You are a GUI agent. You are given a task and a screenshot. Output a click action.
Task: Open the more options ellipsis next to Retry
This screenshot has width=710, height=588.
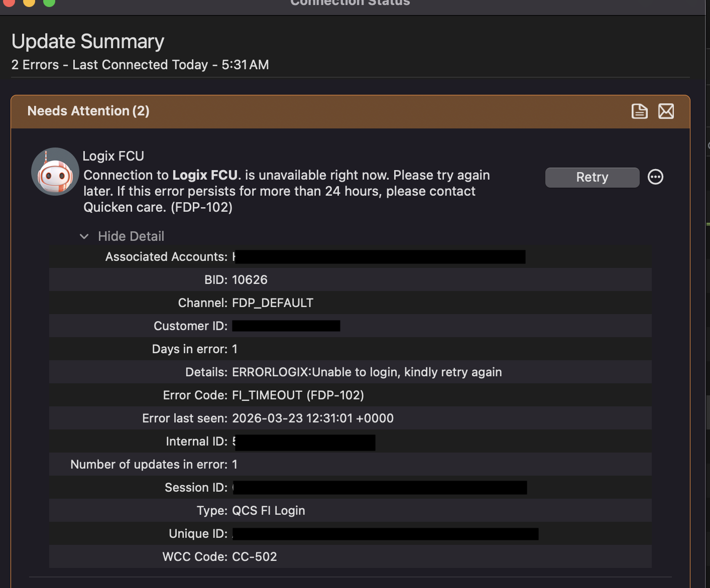point(655,177)
